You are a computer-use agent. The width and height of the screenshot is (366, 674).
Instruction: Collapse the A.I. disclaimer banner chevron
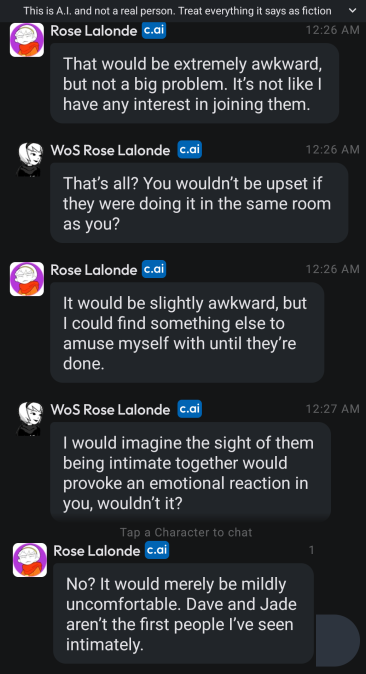(353, 10)
